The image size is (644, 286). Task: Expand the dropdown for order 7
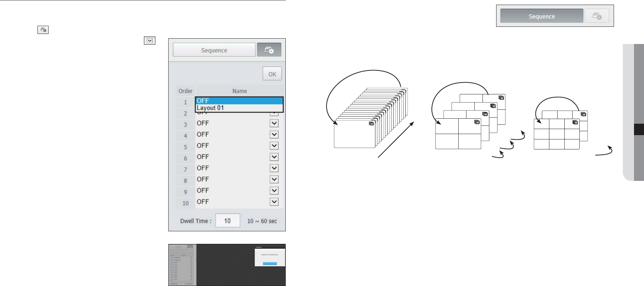click(274, 168)
